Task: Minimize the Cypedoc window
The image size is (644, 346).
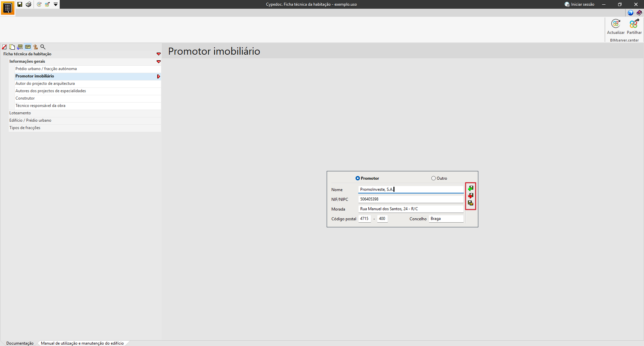Action: (x=604, y=4)
